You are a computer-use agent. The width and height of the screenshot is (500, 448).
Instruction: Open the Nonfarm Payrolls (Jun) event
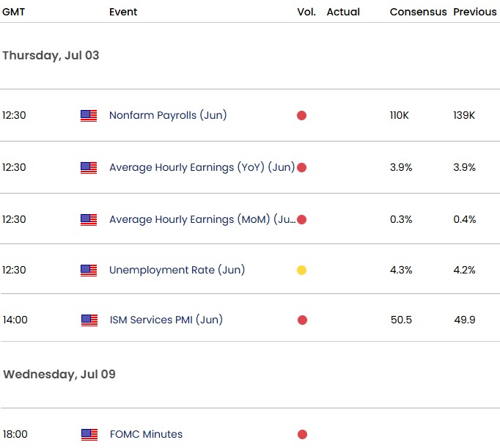pos(168,115)
